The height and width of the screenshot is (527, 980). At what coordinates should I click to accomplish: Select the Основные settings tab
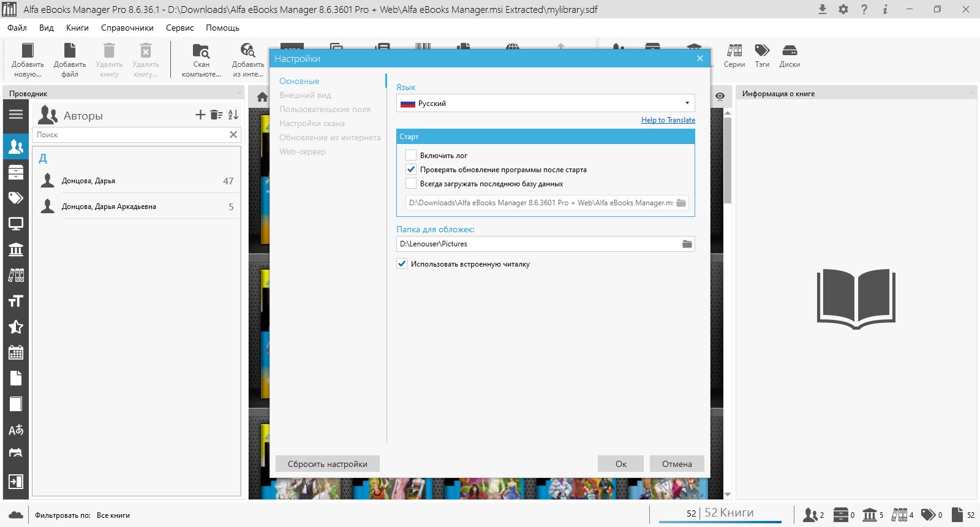300,81
